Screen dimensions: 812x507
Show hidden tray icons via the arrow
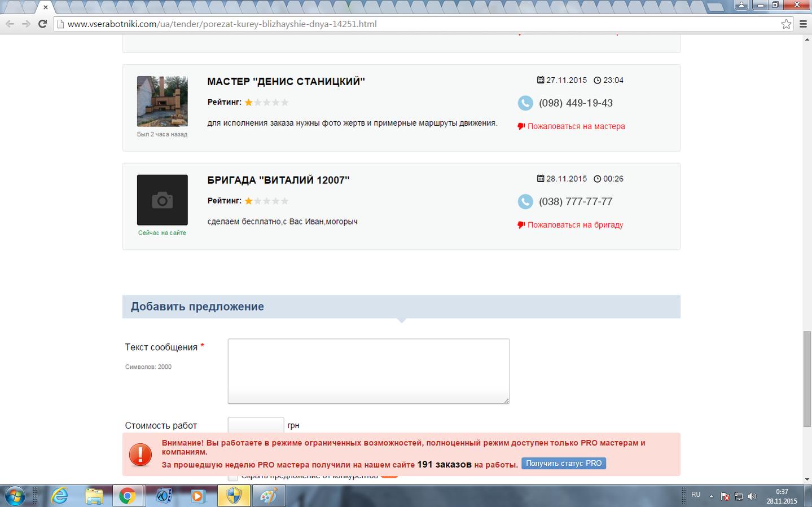[x=711, y=497]
